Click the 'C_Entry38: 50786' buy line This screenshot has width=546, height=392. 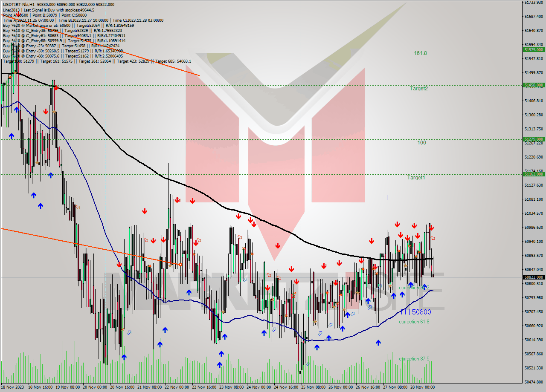click(62, 30)
